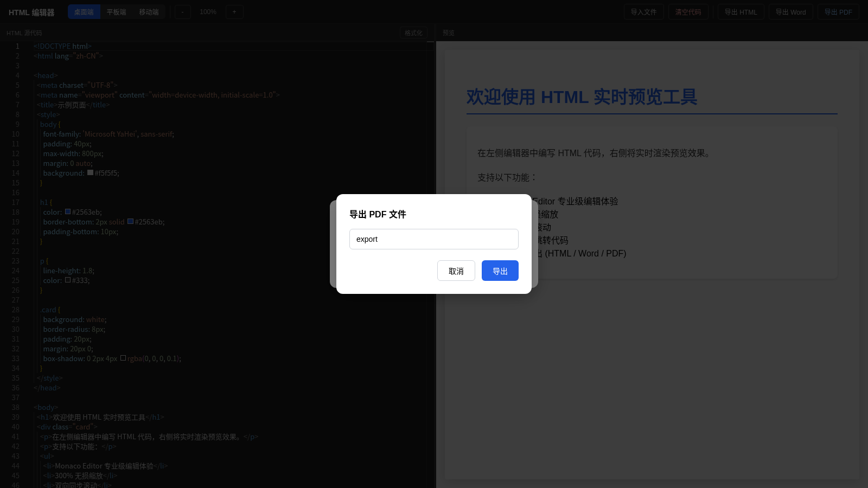Click the HTML 编辑器 app title
The height and width of the screenshot is (488, 868).
coord(31,12)
